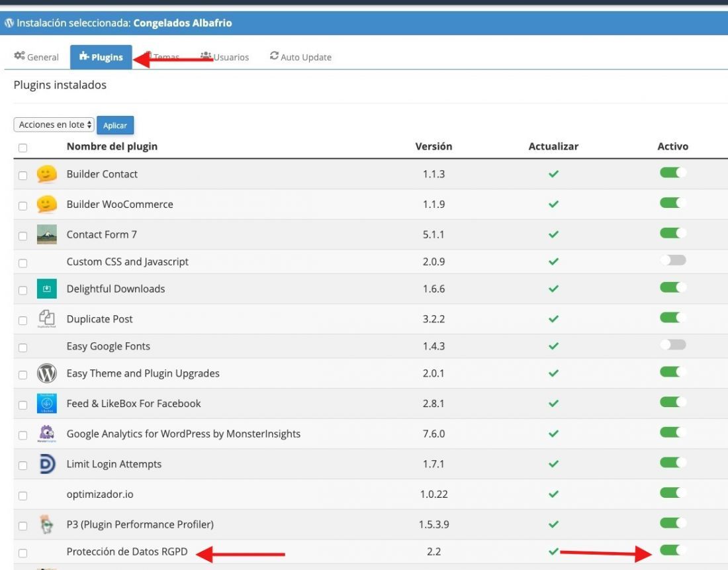This screenshot has width=728, height=570.
Task: Click the Feed & LikeBox For Facebook icon
Action: coord(46,403)
